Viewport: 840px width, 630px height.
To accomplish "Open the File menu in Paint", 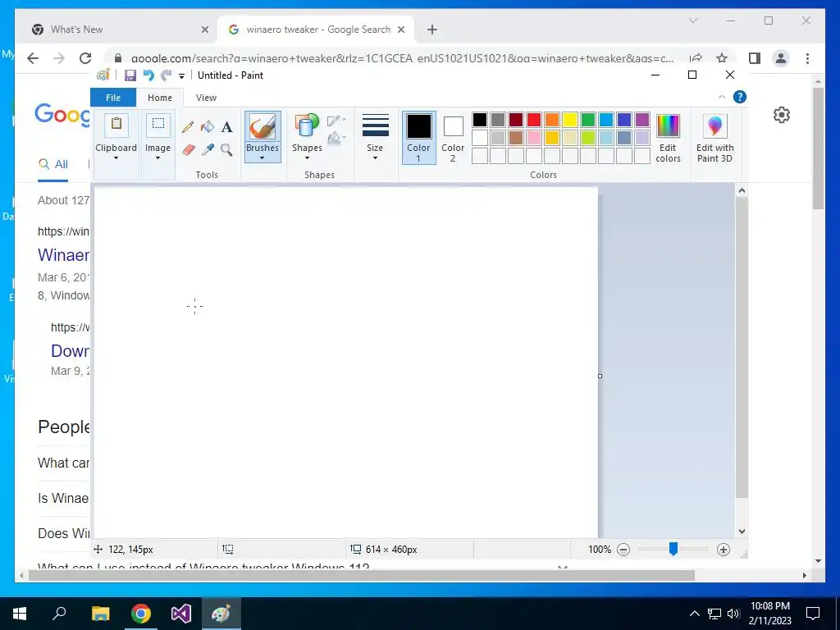I will click(113, 98).
